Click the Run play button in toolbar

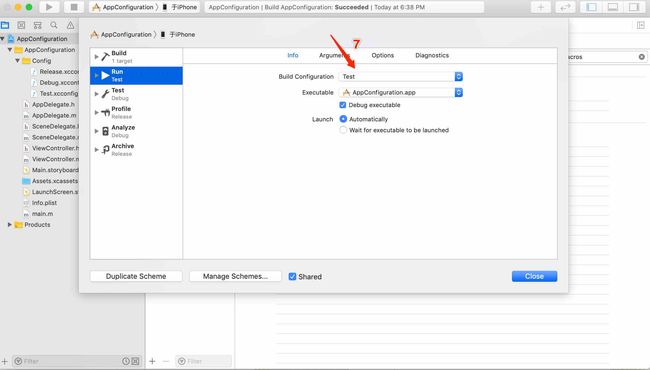pos(49,7)
